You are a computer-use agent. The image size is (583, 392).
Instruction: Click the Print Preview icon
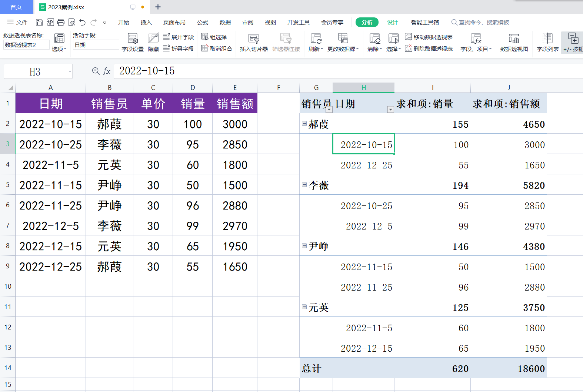pyautogui.click(x=72, y=22)
